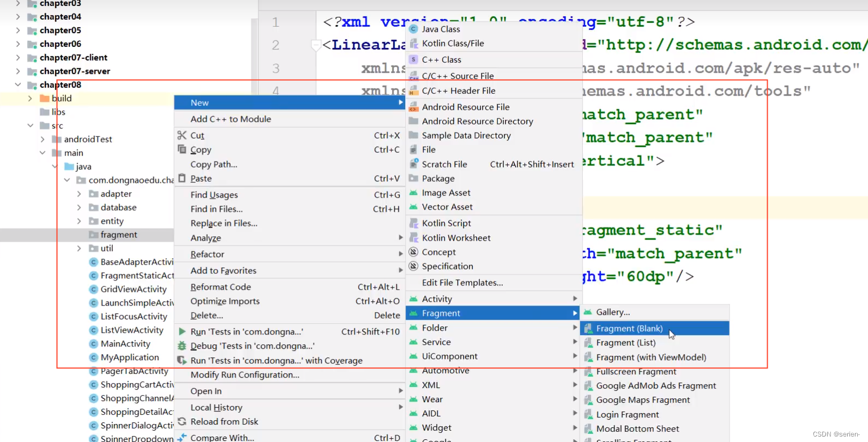Viewport: 868px width, 442px height.
Task: Select MyApplication in project tree
Action: coord(130,357)
